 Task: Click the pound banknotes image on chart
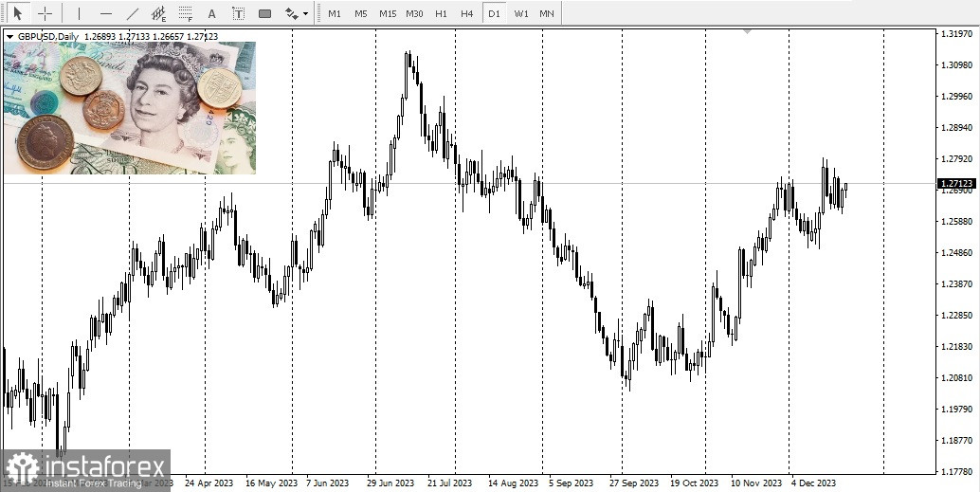coord(130,107)
